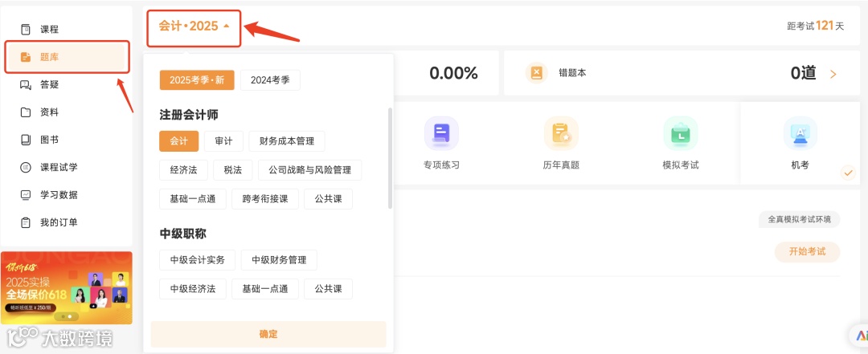Click the 资料 folder icon
Image resolution: width=868 pixels, height=354 pixels.
26,112
